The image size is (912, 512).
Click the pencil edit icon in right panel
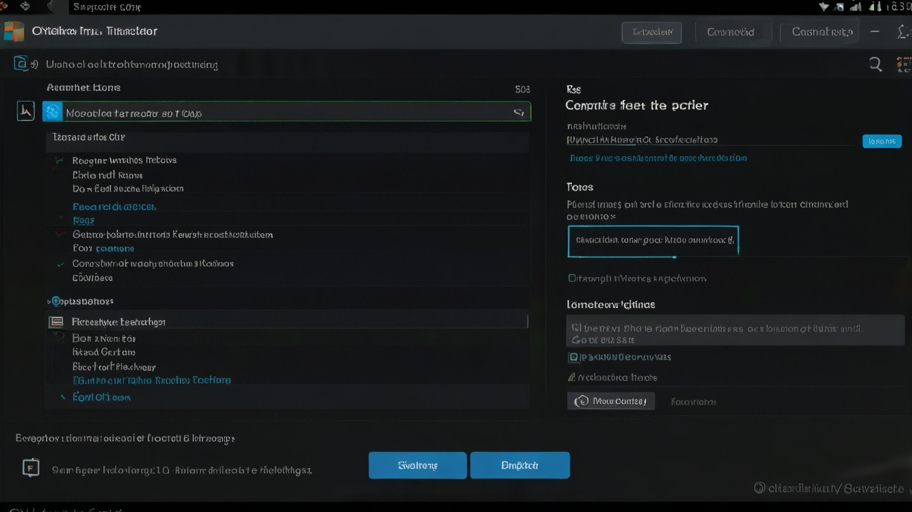tap(572, 378)
